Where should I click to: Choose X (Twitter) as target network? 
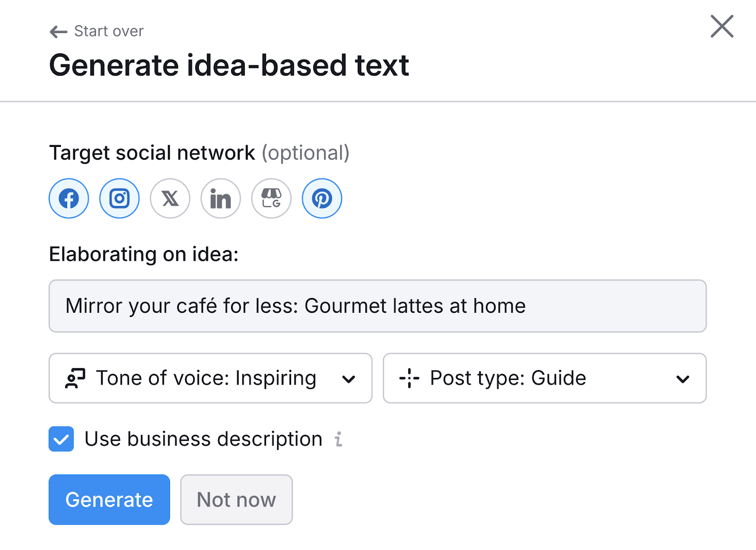click(170, 198)
